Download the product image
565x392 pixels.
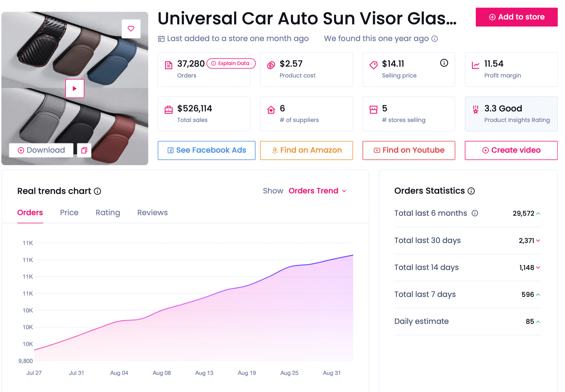pos(41,150)
